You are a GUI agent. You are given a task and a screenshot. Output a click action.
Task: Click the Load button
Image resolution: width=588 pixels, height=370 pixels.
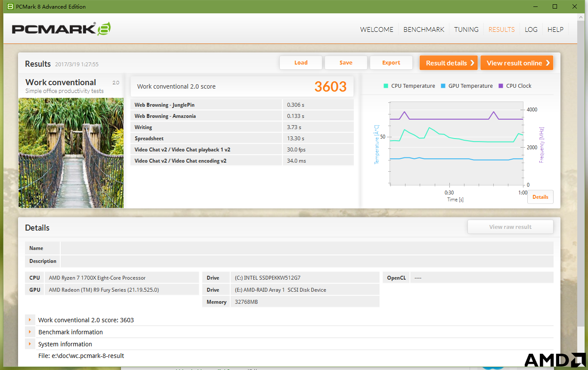301,62
